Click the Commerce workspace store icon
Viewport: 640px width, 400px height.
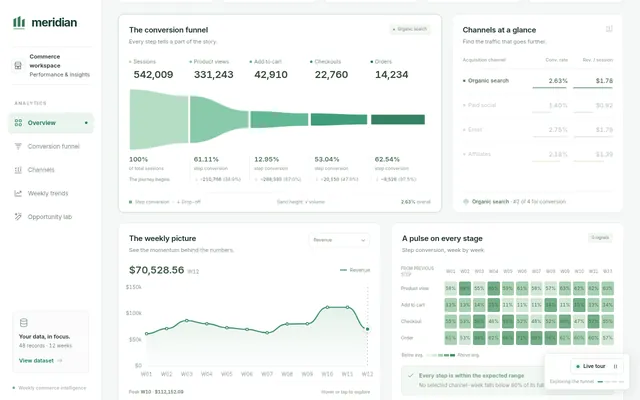click(18, 65)
